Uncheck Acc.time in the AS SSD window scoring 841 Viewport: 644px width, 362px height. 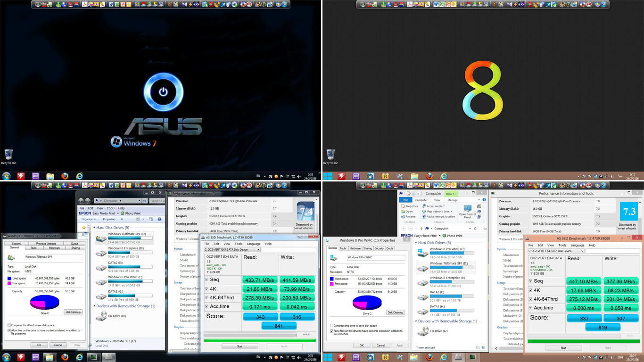(206, 307)
